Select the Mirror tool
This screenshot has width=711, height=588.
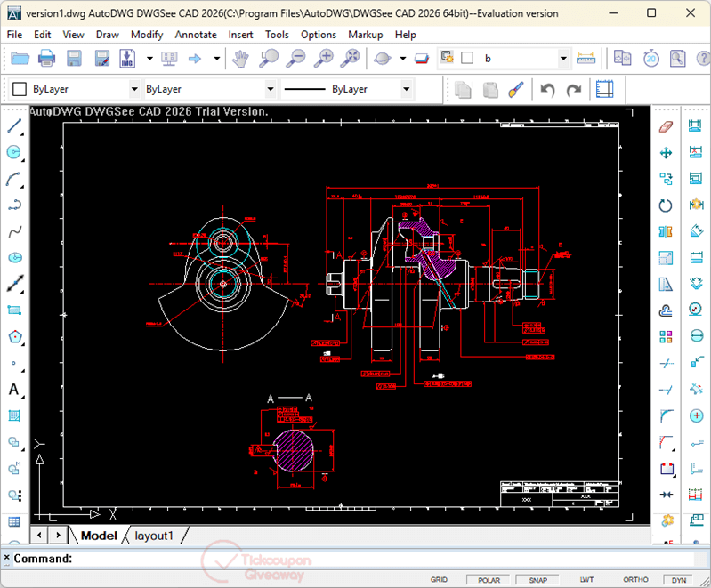(x=666, y=231)
